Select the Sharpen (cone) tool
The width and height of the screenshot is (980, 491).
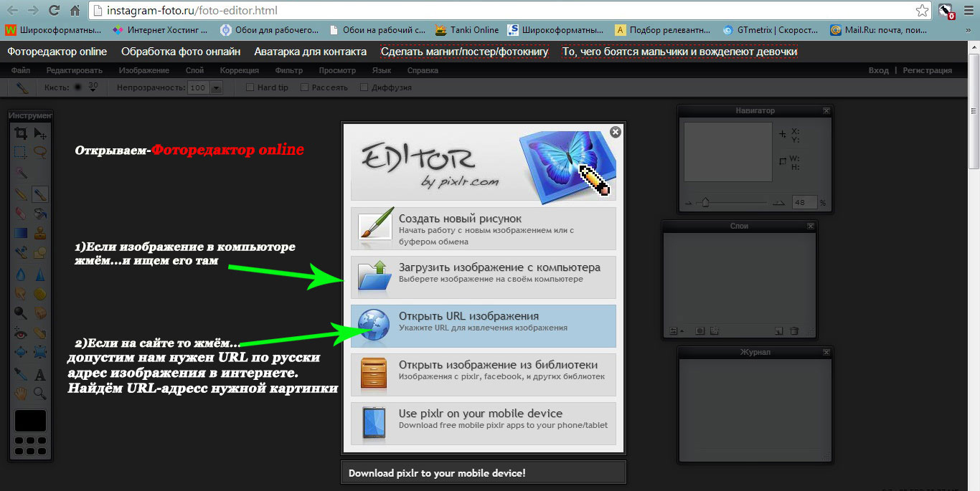pos(40,275)
